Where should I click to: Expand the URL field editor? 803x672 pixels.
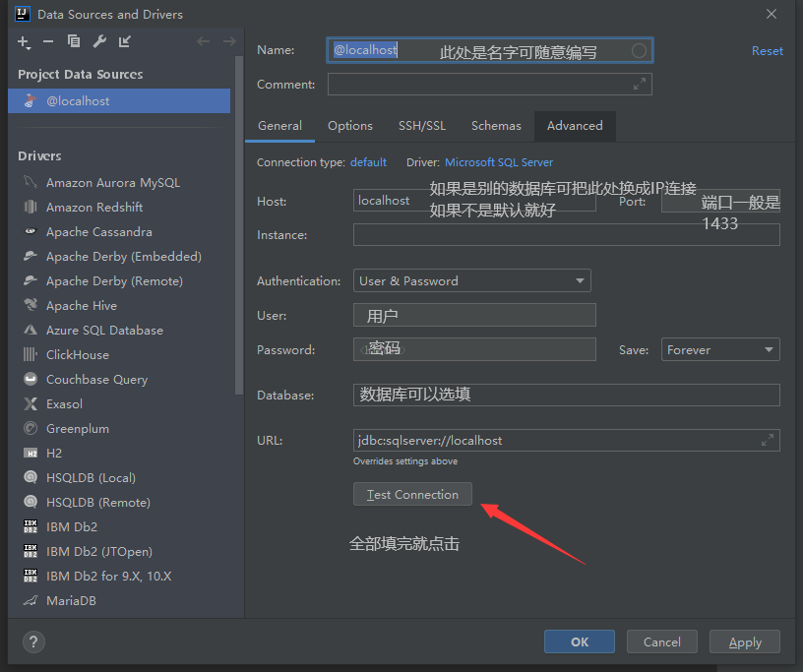click(x=768, y=440)
